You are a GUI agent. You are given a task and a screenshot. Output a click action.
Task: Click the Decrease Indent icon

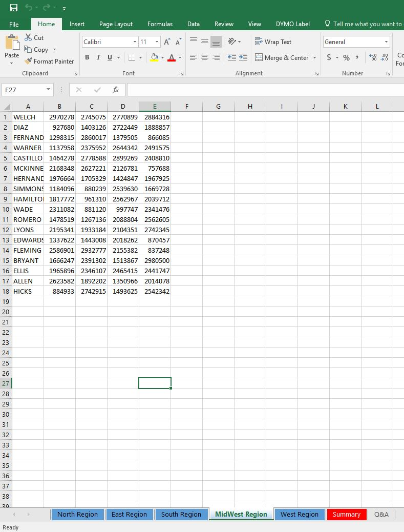point(232,57)
